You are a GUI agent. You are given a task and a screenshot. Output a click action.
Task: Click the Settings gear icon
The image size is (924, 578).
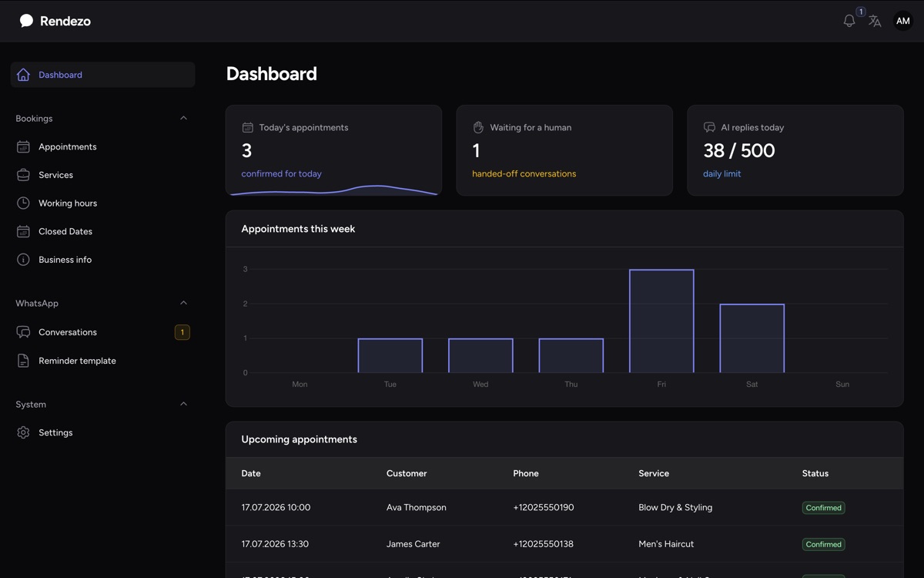(23, 432)
